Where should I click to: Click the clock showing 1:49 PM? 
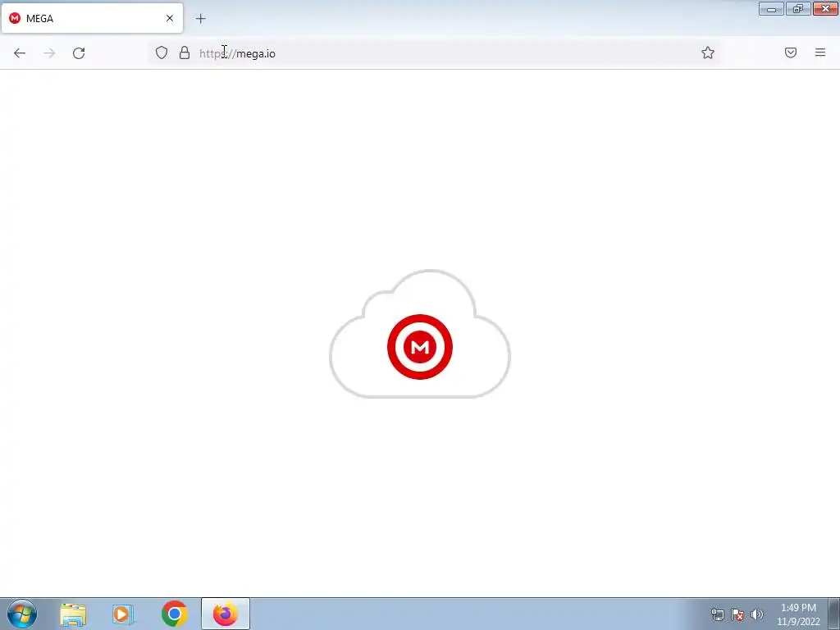(798, 614)
